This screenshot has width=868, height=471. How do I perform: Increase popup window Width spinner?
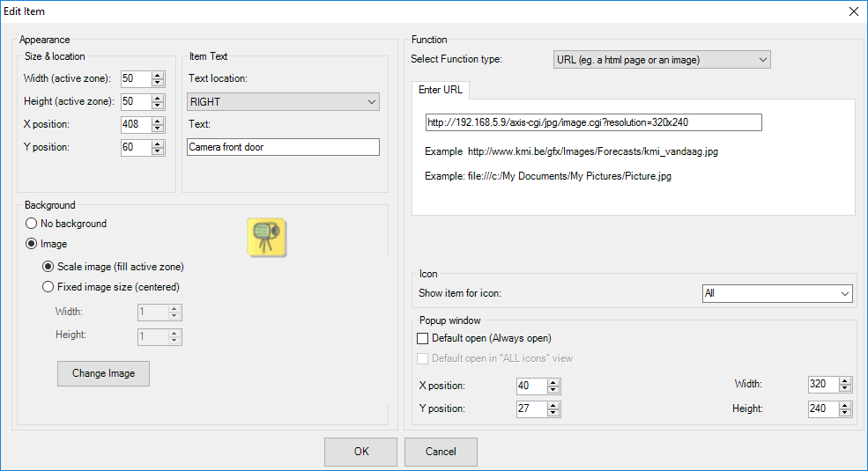click(845, 381)
